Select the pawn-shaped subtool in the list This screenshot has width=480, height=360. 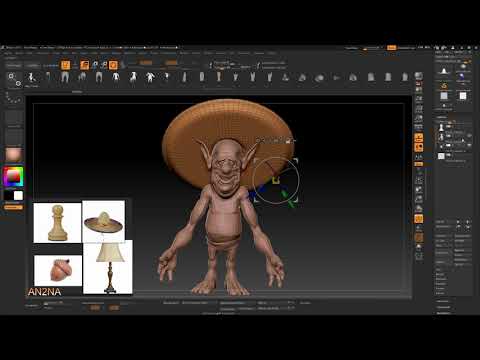441,127
